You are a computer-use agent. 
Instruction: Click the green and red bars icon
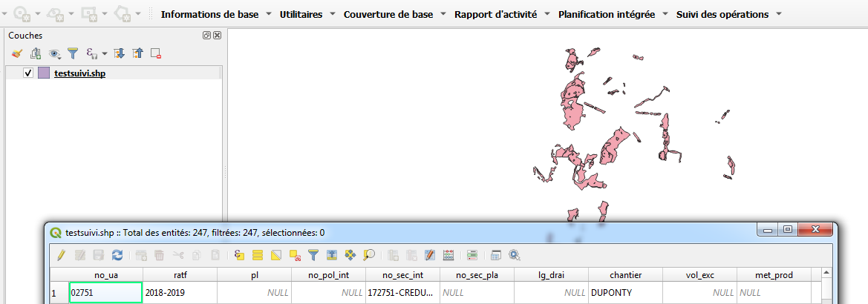pyautogui.click(x=472, y=255)
